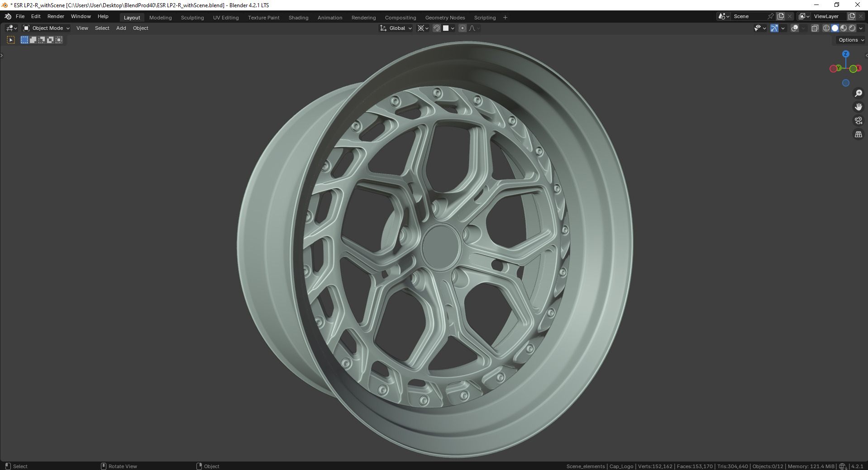
Task: Pin the scene to workspace
Action: point(771,16)
